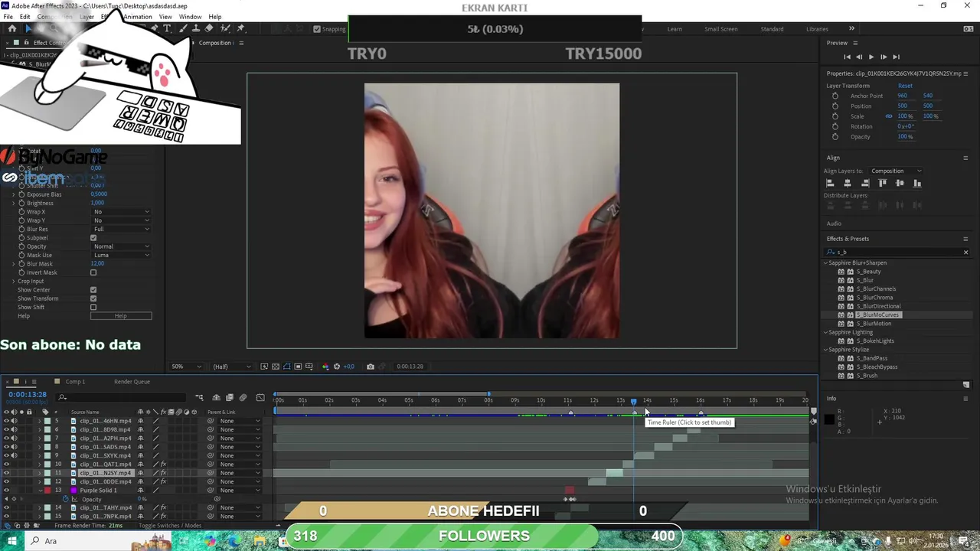Align layers horizontal center
This screenshot has height=551, width=980.
click(x=848, y=183)
